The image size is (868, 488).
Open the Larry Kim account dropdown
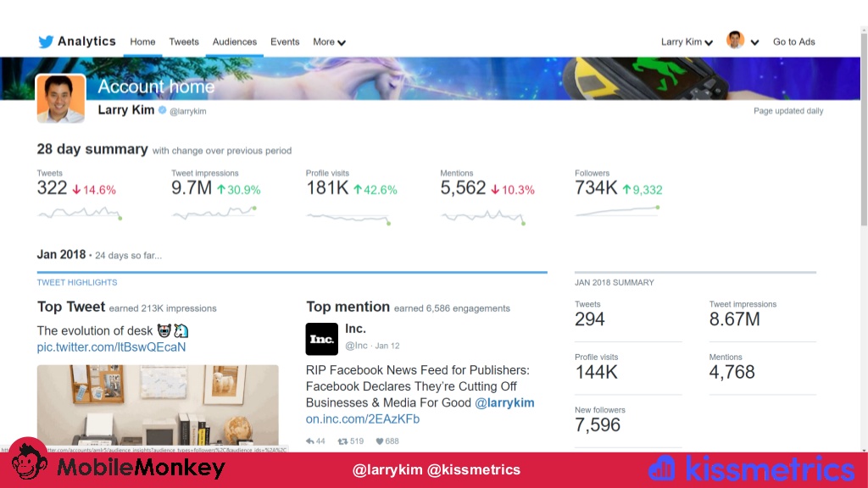(x=687, y=42)
